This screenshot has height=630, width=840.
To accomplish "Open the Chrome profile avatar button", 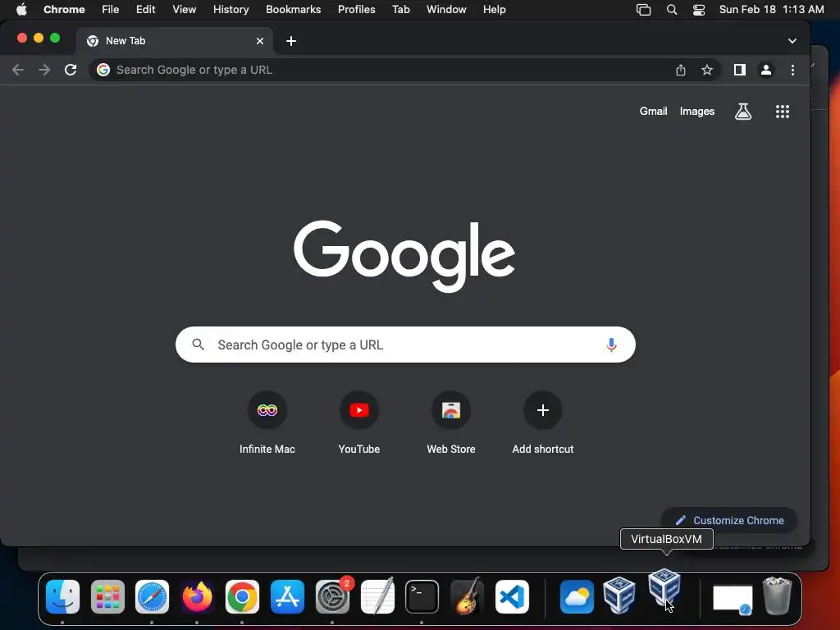I will pyautogui.click(x=766, y=70).
